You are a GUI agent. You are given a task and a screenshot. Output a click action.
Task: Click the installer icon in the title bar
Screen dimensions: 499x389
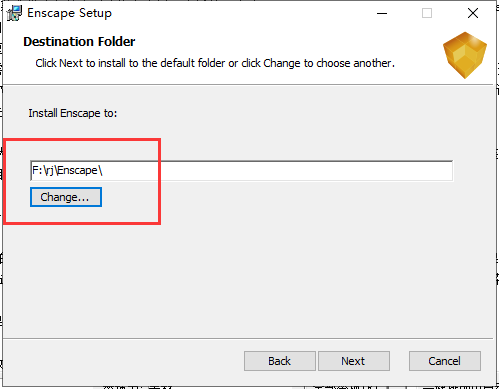(x=14, y=13)
